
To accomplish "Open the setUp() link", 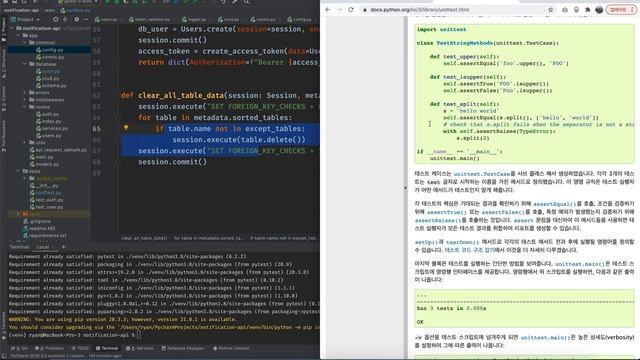I will click(x=426, y=242).
